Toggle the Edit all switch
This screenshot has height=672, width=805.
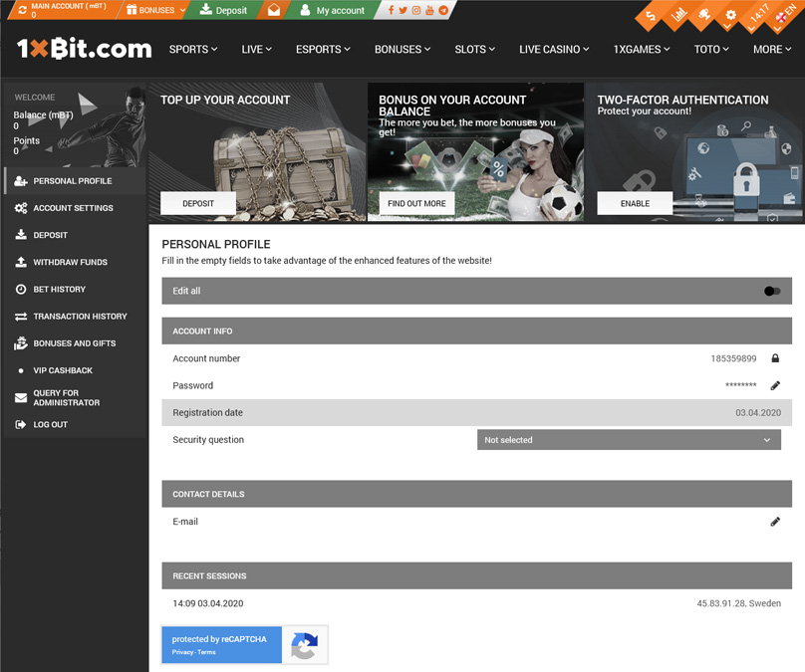point(772,291)
